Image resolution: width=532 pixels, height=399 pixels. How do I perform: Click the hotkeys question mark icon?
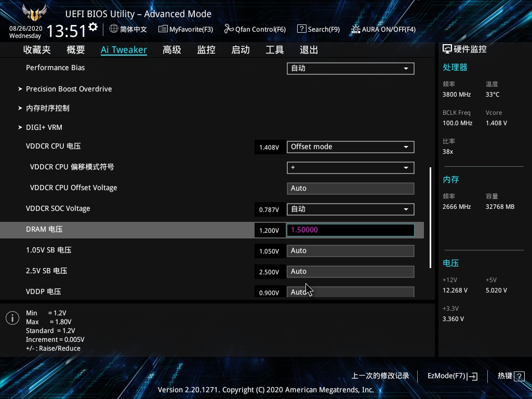tap(519, 376)
